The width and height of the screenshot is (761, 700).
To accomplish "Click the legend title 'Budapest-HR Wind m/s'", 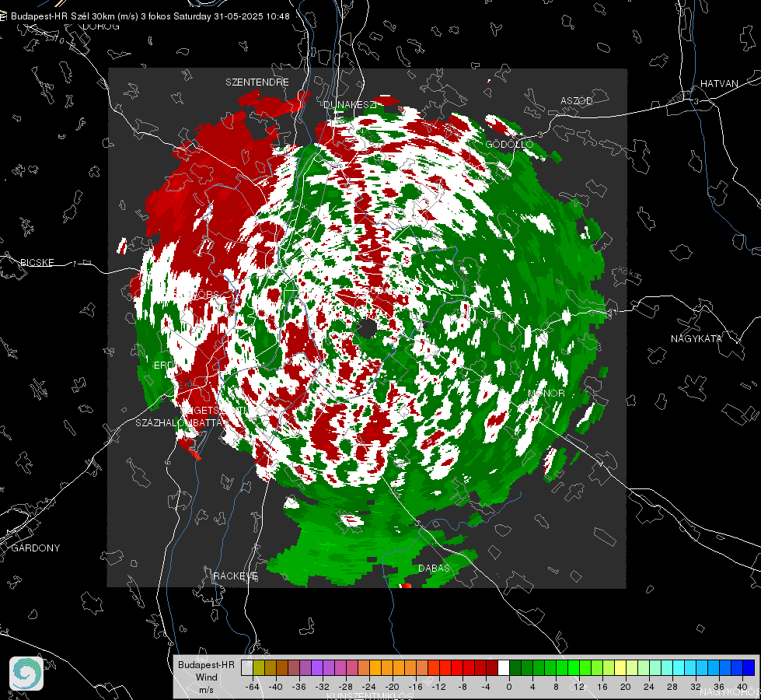I will click(206, 677).
